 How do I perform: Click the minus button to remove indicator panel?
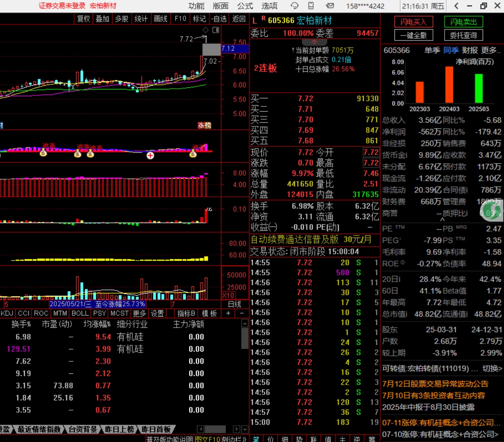(242, 313)
